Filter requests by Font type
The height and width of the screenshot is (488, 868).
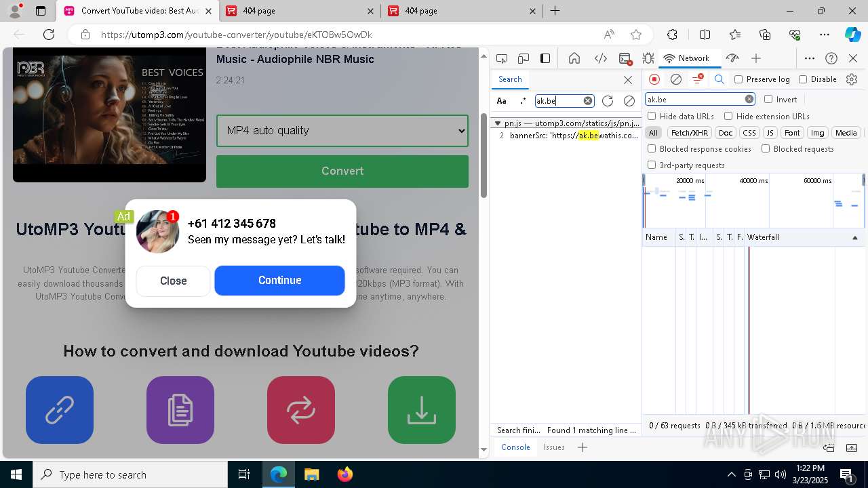(792, 133)
